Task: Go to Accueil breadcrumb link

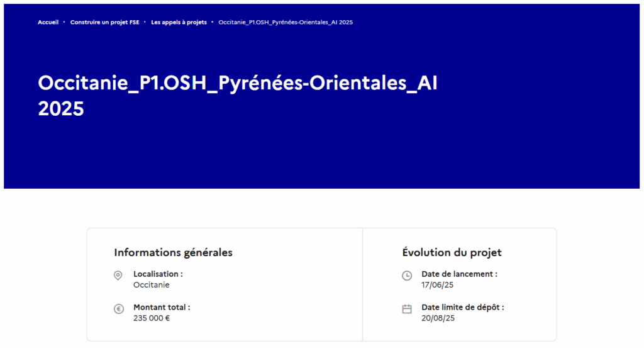Action: pyautogui.click(x=48, y=22)
